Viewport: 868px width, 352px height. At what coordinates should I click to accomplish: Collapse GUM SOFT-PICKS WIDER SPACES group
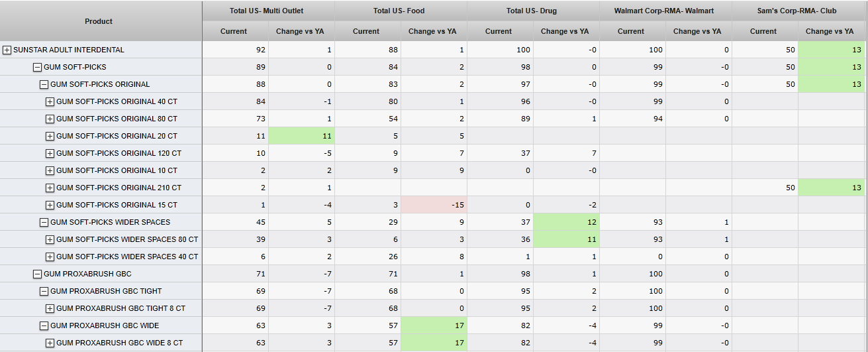coord(44,222)
